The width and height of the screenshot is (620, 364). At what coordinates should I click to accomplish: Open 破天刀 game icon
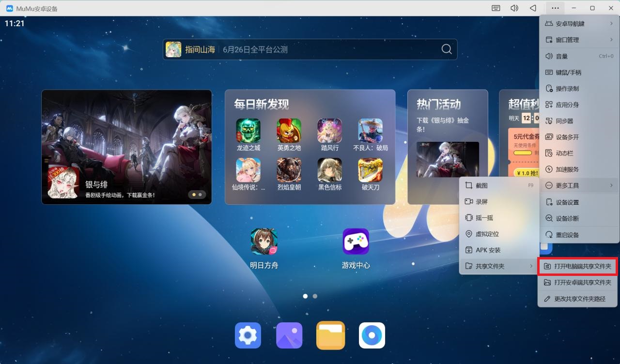[x=370, y=170]
